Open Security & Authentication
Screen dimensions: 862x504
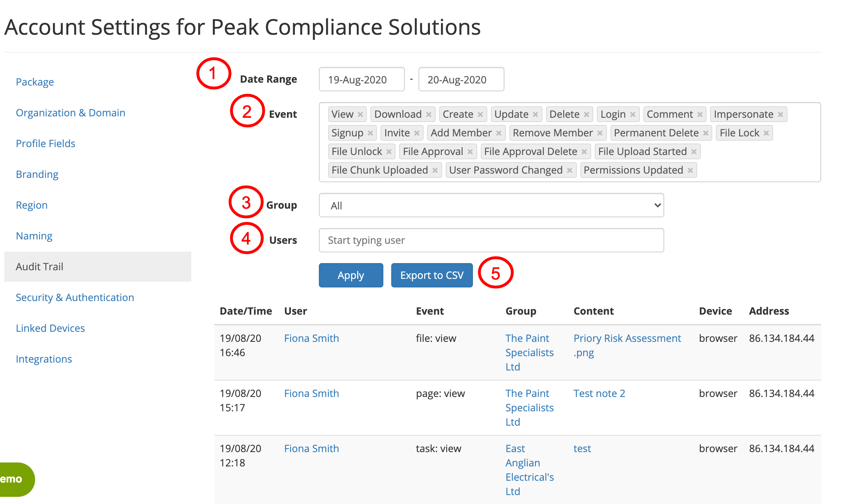[75, 297]
